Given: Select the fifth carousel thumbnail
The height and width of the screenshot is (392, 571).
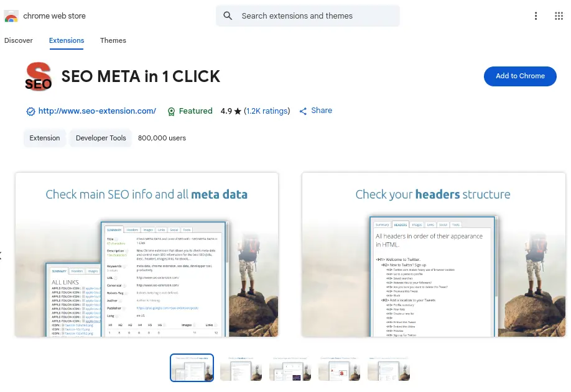Looking at the screenshot, I should coord(389,368).
